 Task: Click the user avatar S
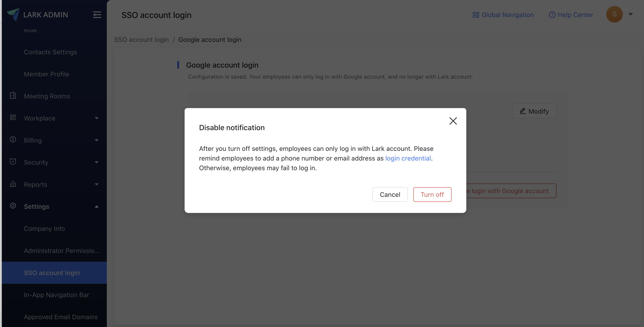[x=614, y=14]
